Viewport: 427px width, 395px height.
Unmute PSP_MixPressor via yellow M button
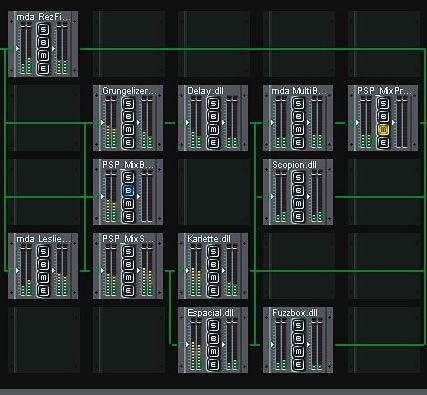[383, 130]
